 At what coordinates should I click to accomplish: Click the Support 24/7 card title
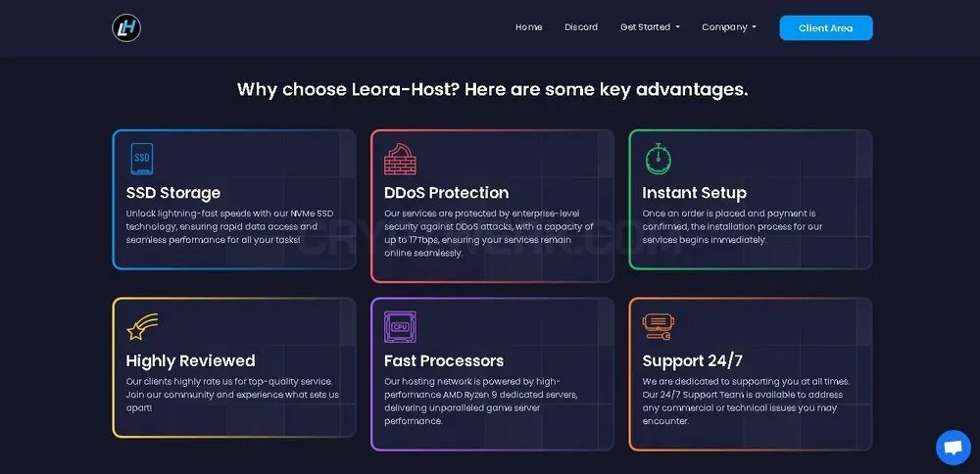tap(693, 361)
